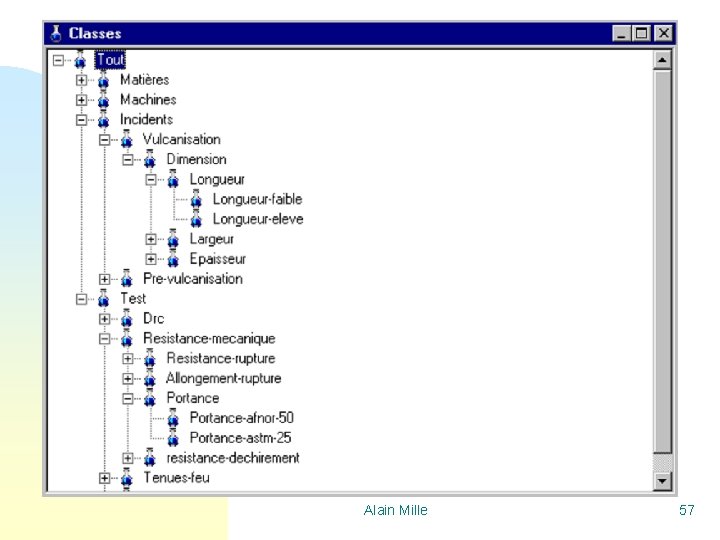Expand the Allongement-rupture node
This screenshot has width=720, height=540.
128,379
